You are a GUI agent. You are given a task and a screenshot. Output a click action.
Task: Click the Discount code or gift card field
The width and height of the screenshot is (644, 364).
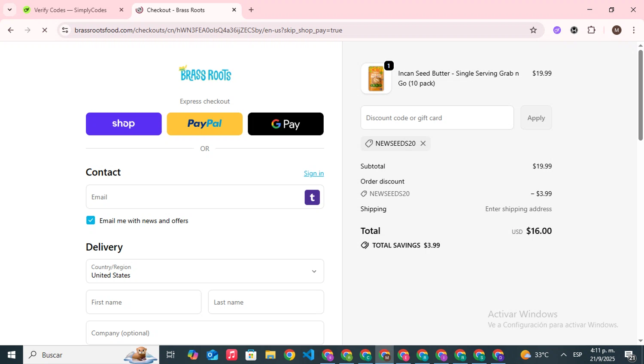437,118
